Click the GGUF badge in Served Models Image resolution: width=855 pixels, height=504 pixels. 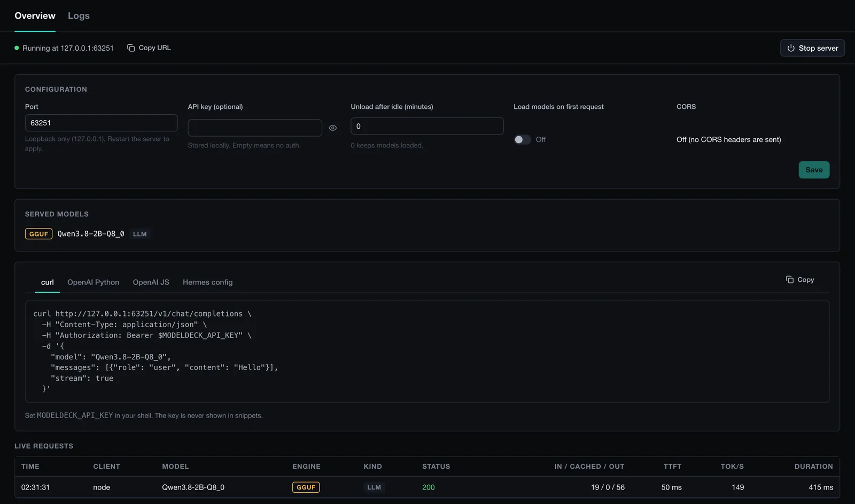coord(38,234)
